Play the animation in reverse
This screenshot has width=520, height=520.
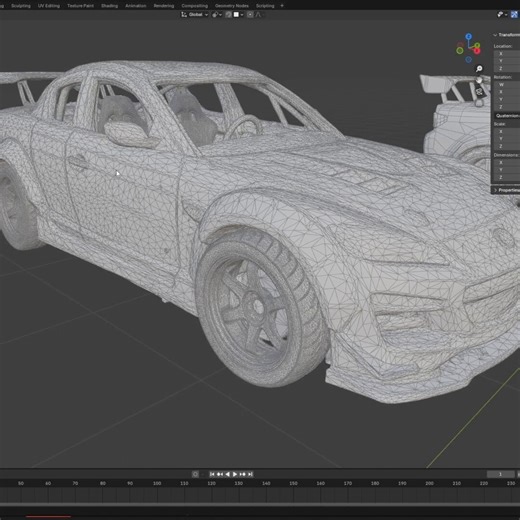coord(227,474)
